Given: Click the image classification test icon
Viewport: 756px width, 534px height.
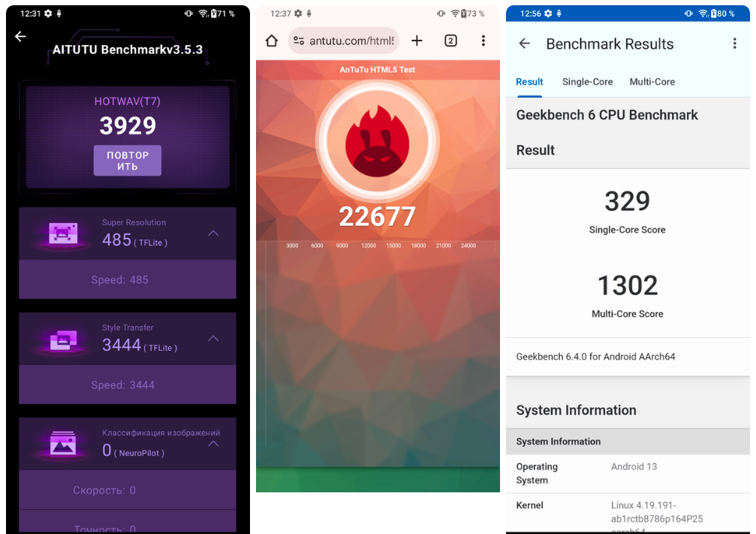Looking at the screenshot, I should [x=63, y=444].
